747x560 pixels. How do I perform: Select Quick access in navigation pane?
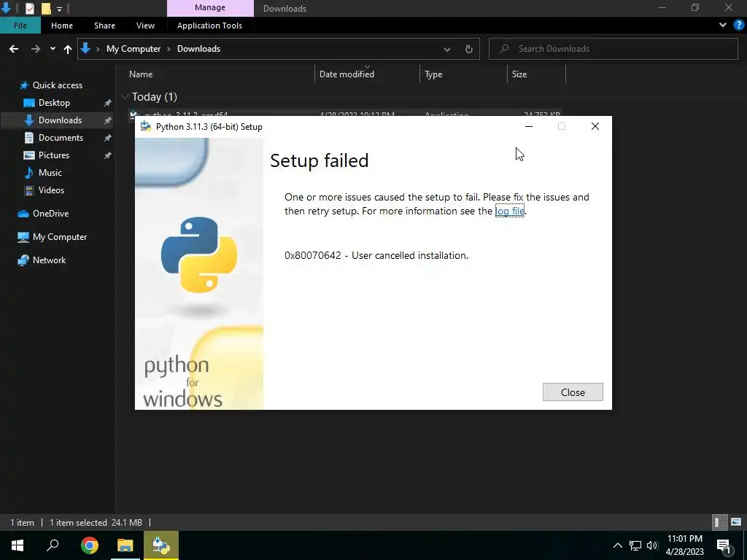coord(57,85)
